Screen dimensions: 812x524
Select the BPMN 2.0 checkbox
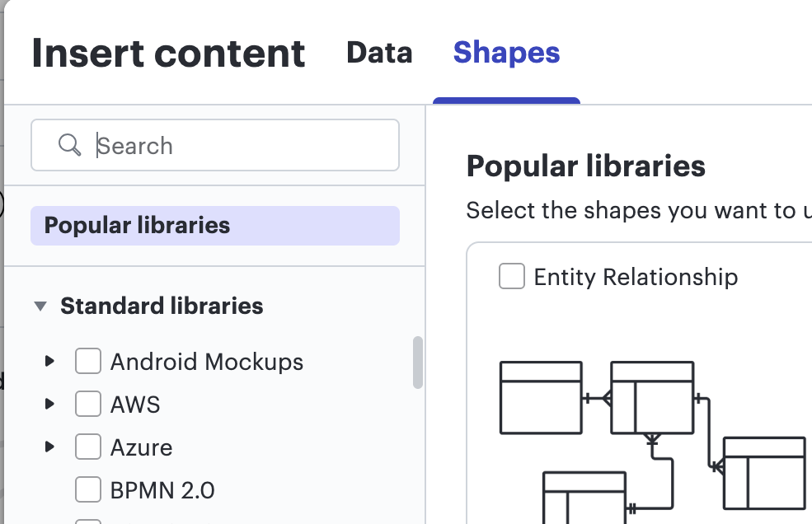tap(88, 489)
